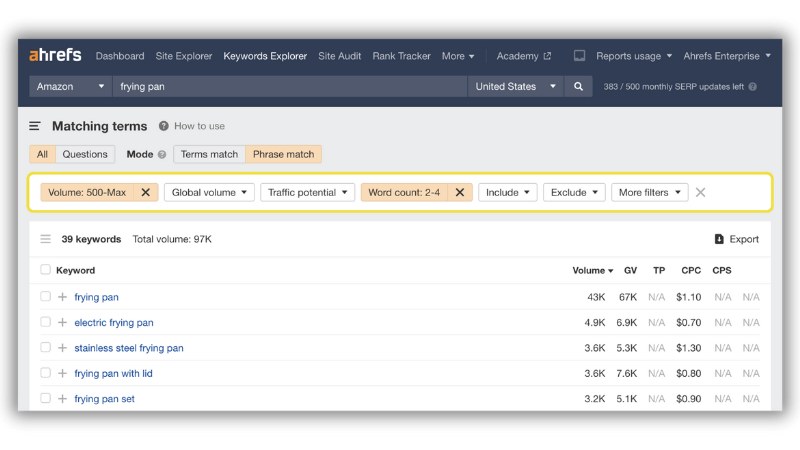The width and height of the screenshot is (800, 450).
Task: Open the hamburger menu beside Matching terms
Action: [x=35, y=126]
